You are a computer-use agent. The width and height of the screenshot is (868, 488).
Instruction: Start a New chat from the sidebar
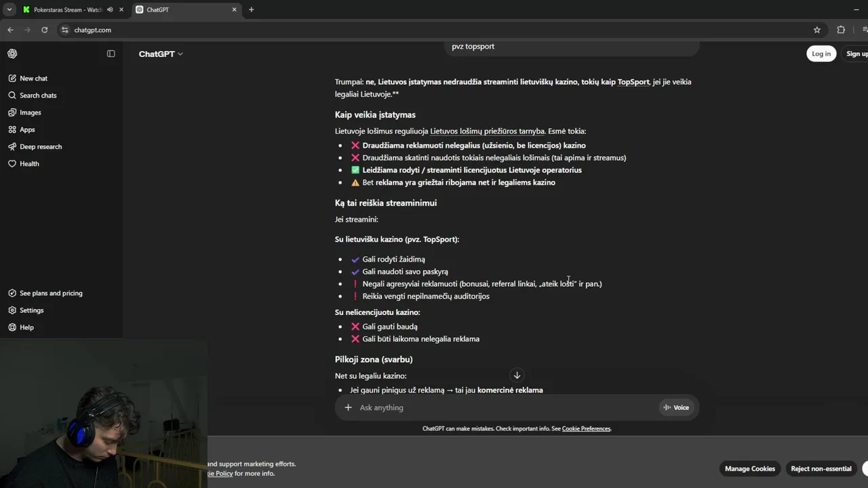pyautogui.click(x=33, y=79)
